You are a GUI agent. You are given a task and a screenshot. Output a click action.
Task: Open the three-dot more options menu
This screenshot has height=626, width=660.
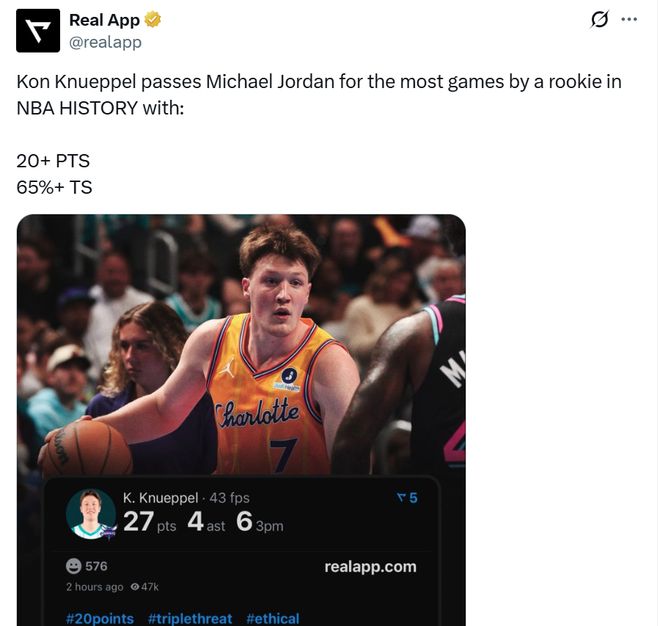[629, 20]
